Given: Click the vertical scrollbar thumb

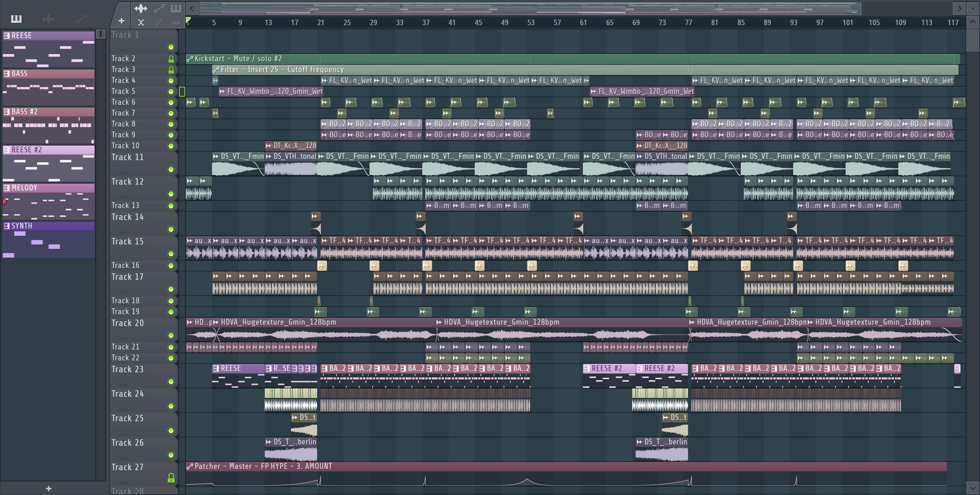Looking at the screenshot, I should pos(973,40).
